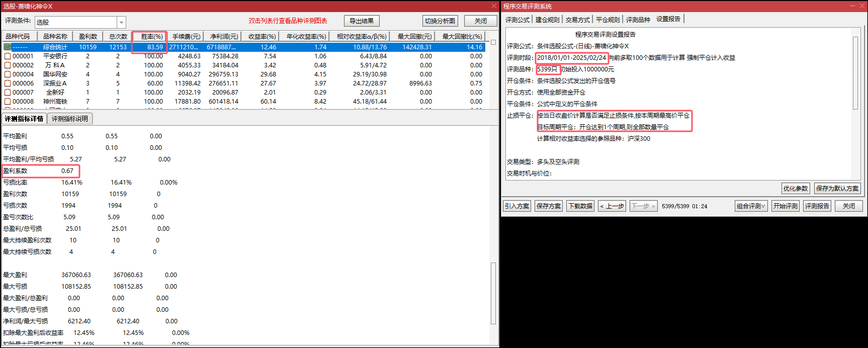Click the settings report vertical scrollbar thumb
The height and width of the screenshot is (348, 868).
855,72
